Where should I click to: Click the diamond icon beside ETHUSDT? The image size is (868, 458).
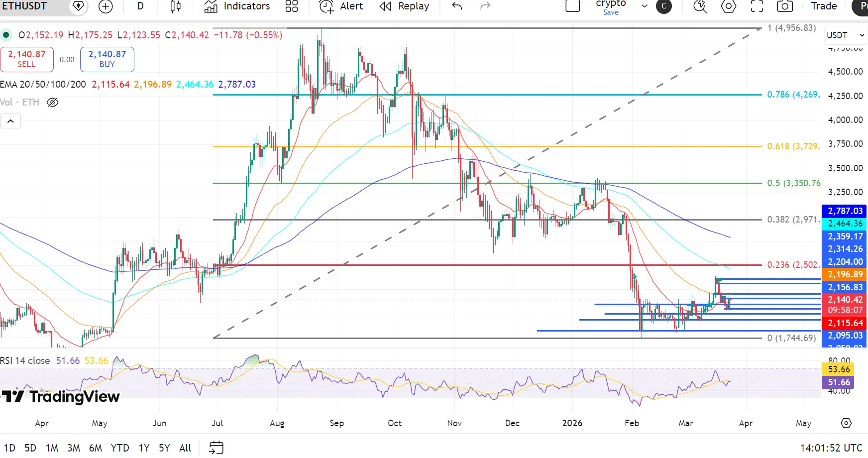pos(78,6)
